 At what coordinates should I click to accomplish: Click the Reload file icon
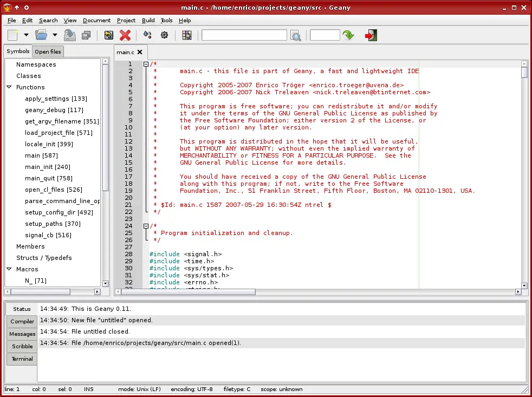point(108,35)
